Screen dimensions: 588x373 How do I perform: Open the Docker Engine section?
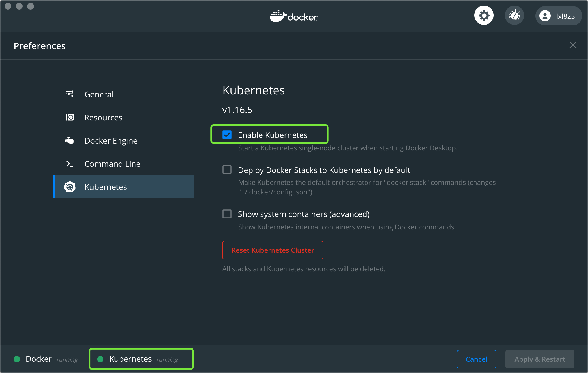point(111,141)
